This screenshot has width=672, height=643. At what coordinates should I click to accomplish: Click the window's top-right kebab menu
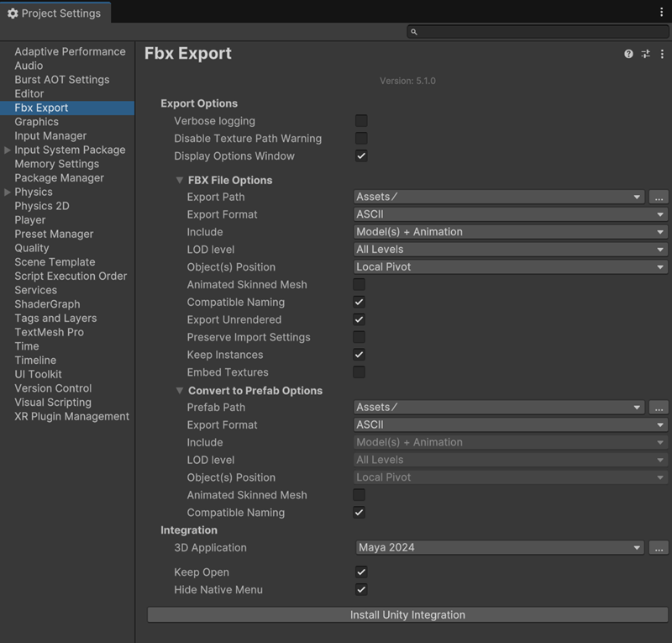coord(661,13)
